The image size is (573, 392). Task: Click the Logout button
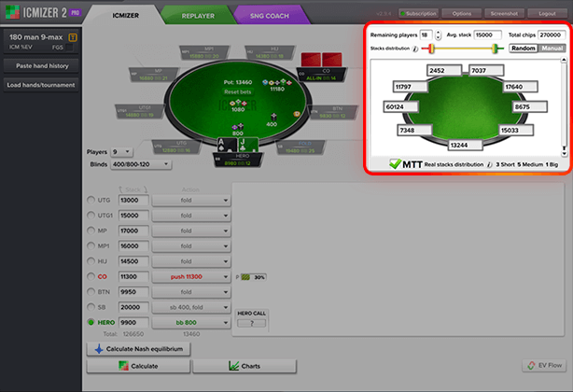tap(547, 13)
